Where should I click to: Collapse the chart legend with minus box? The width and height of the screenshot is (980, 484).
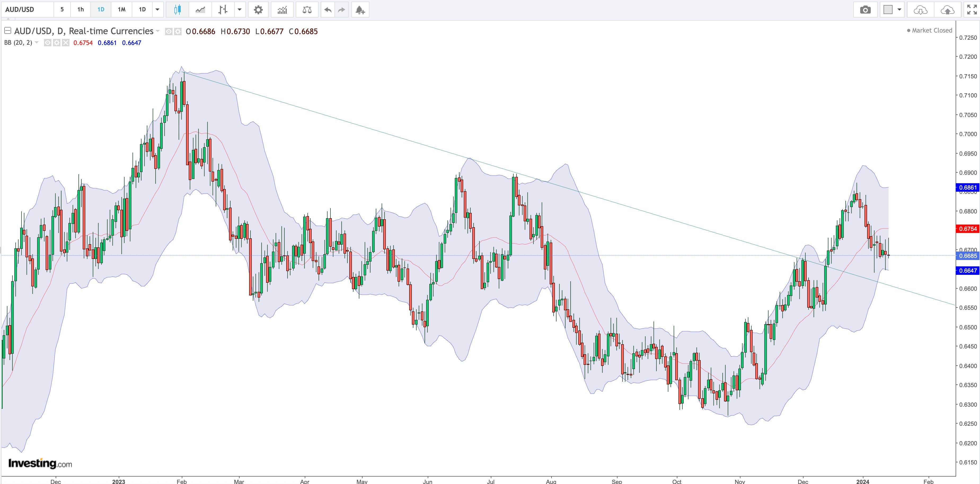[8, 30]
